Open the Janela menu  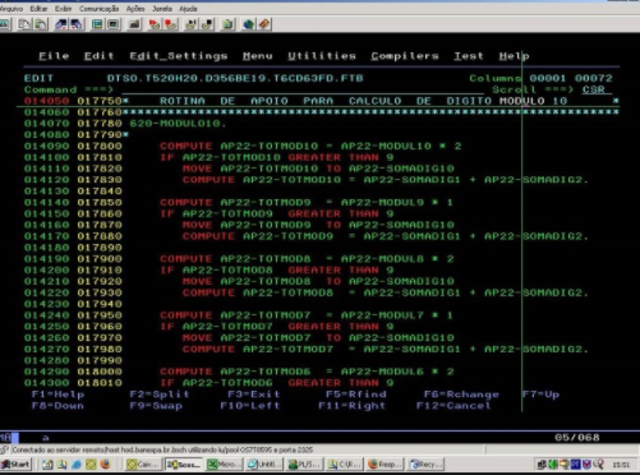coord(162,9)
